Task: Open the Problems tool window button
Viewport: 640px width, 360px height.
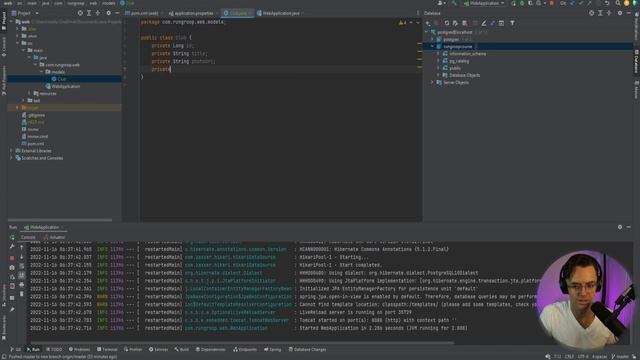Action: coord(79,349)
